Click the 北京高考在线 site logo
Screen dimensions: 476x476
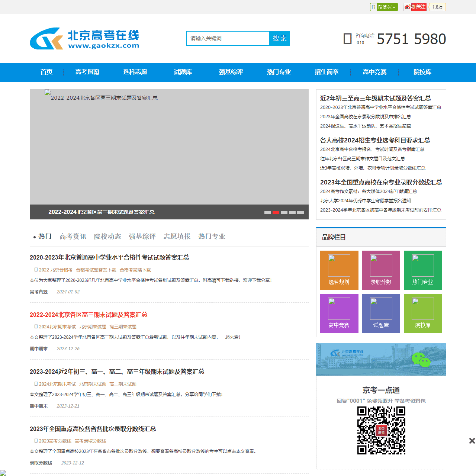(x=84, y=38)
